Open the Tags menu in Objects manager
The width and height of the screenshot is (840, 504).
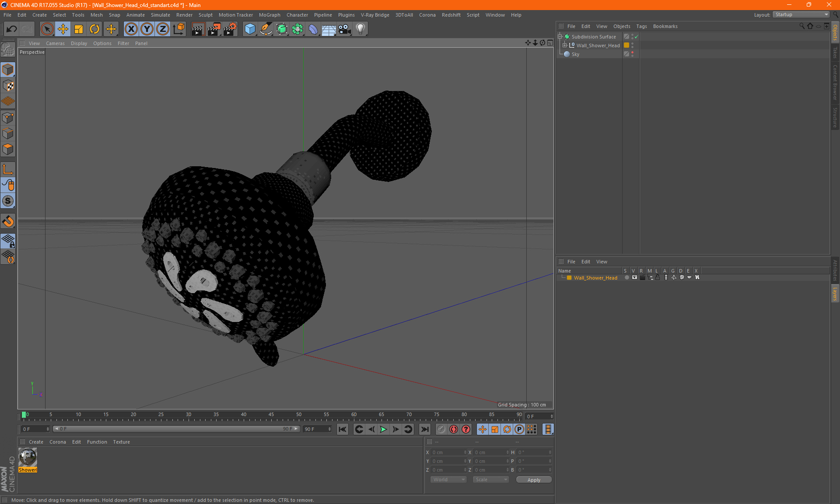tap(641, 26)
